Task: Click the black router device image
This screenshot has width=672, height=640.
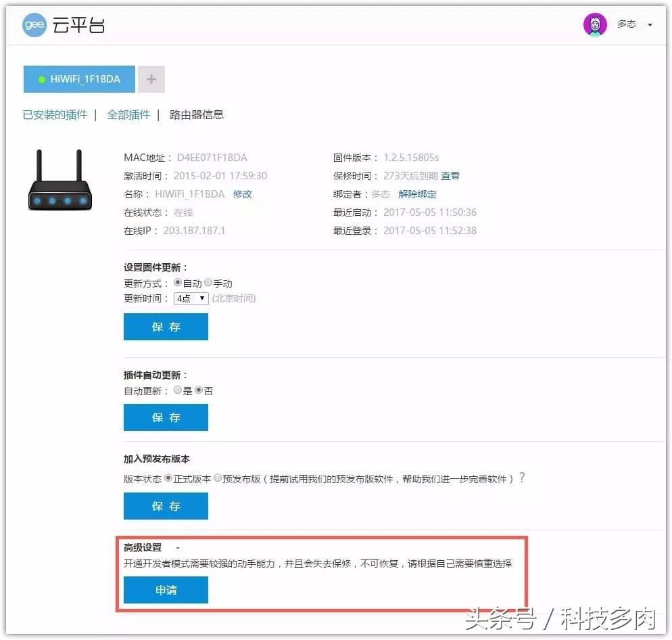Action: (60, 183)
